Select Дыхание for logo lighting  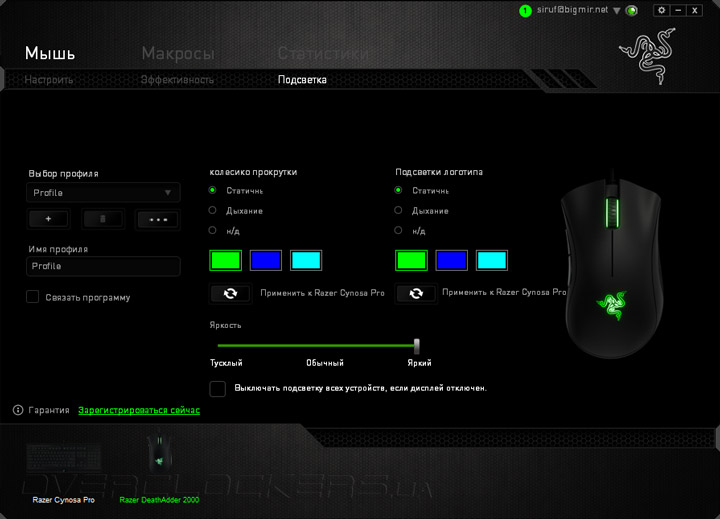(x=398, y=210)
